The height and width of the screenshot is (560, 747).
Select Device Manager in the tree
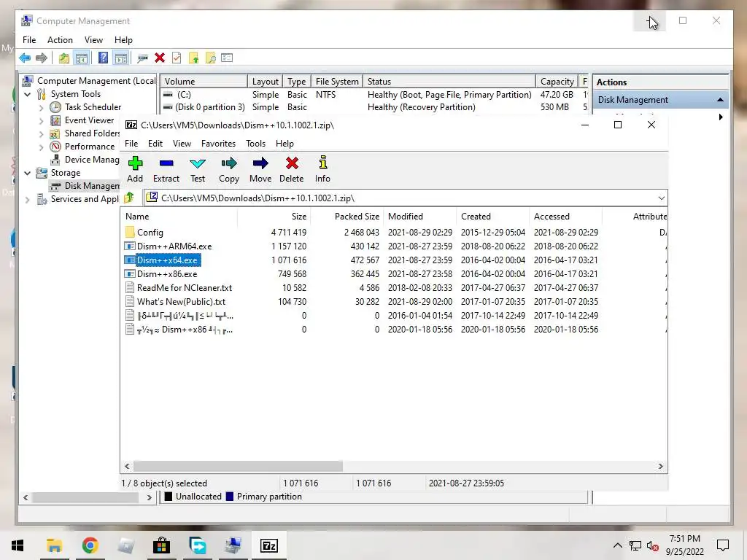pyautogui.click(x=85, y=160)
